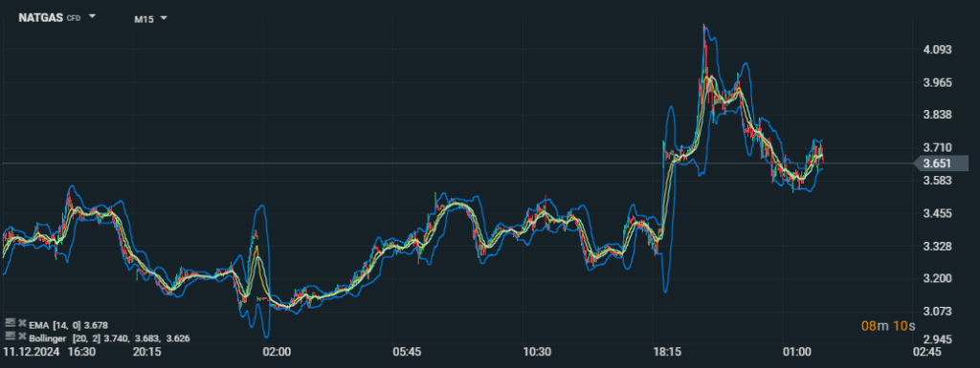The height and width of the screenshot is (368, 980).
Task: Remove the EMA indicator with its X icon
Action: (x=22, y=323)
